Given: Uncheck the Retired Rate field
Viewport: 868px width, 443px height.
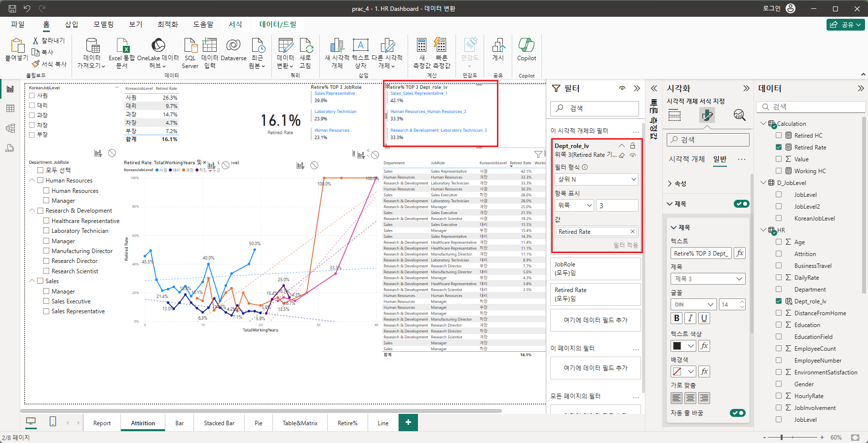Looking at the screenshot, I should point(779,147).
